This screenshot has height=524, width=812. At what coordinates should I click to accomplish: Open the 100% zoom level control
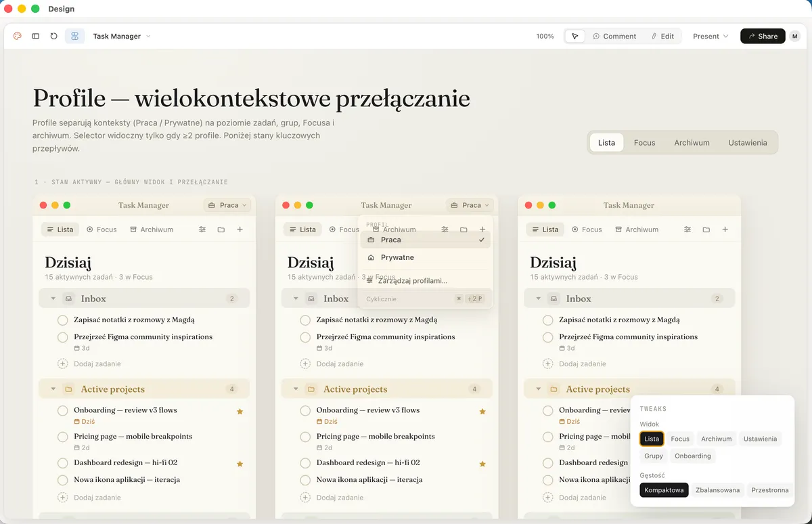click(545, 36)
